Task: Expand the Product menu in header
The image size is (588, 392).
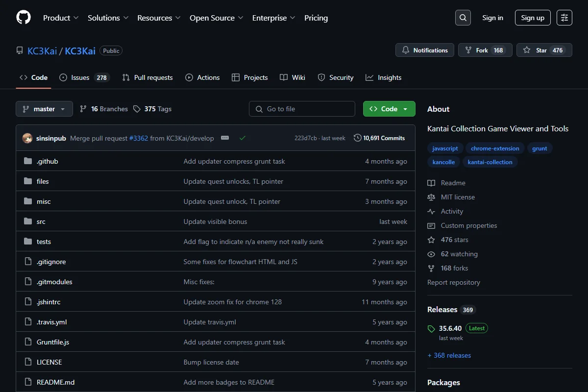Action: click(x=61, y=18)
